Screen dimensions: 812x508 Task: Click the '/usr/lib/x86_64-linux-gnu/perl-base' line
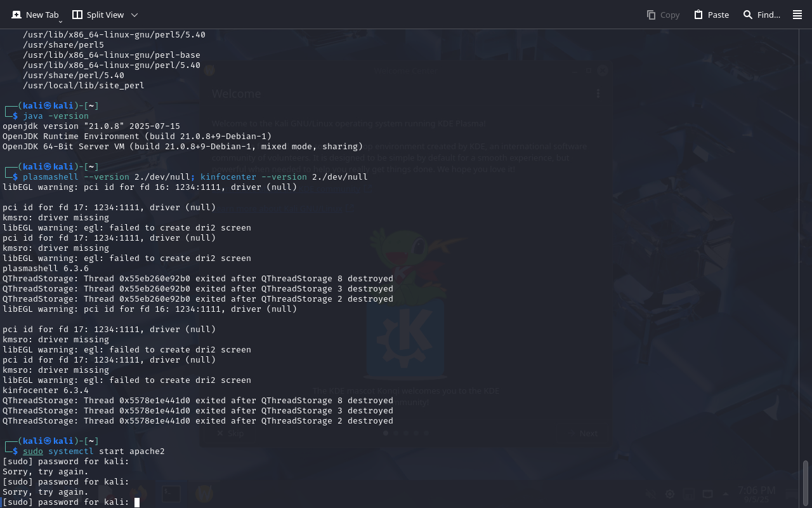112,55
